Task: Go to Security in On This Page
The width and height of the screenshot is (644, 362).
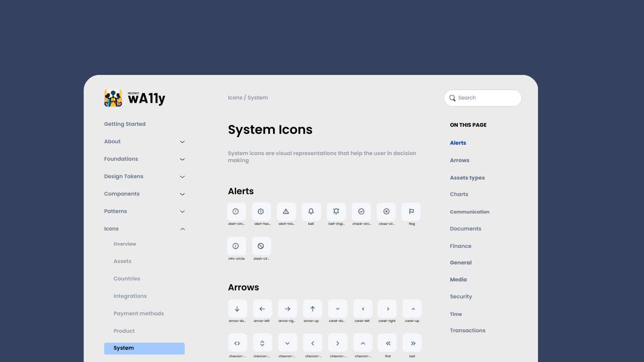Action: coord(461,296)
